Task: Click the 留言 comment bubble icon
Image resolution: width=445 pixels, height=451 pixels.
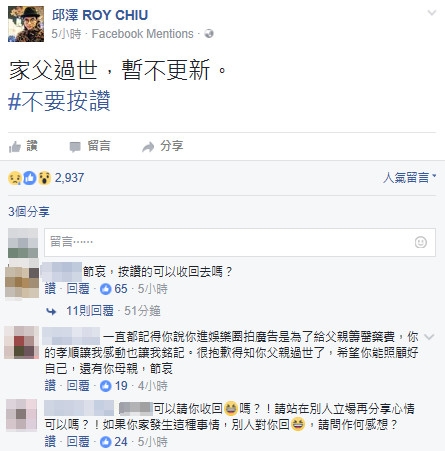Action: coord(75,147)
